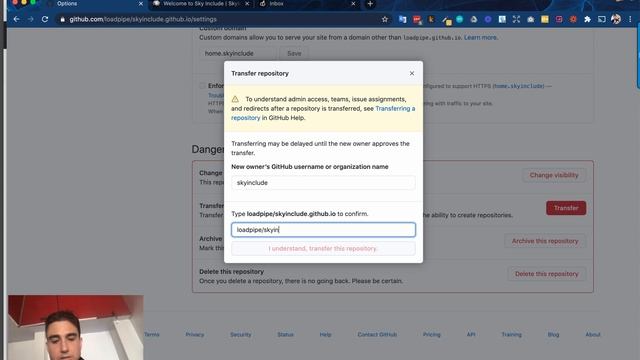Open the Chrome profile avatar
The image size is (640, 360).
click(616, 19)
